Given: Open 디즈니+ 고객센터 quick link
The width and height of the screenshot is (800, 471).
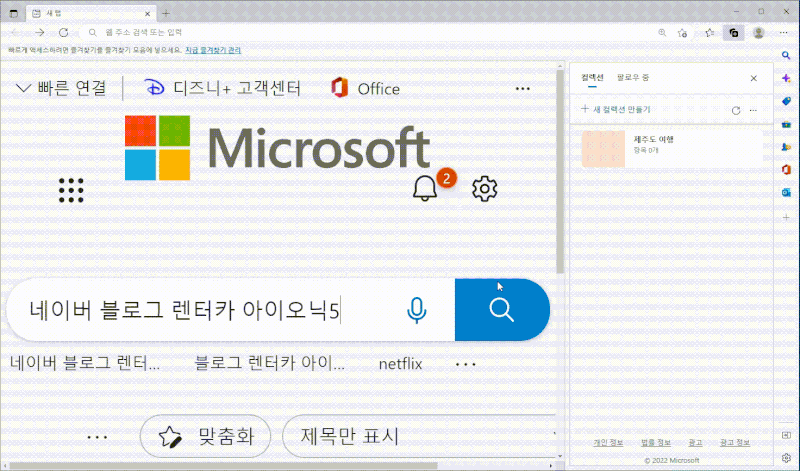Looking at the screenshot, I should pos(222,88).
